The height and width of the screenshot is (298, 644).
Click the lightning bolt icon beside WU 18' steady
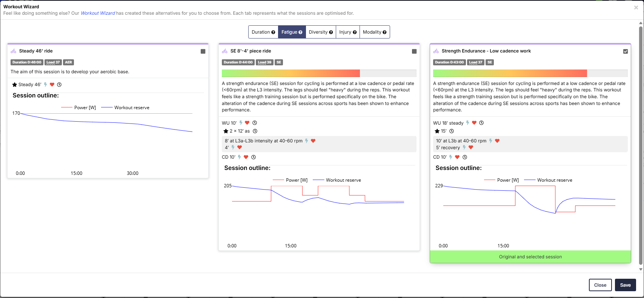click(x=468, y=123)
